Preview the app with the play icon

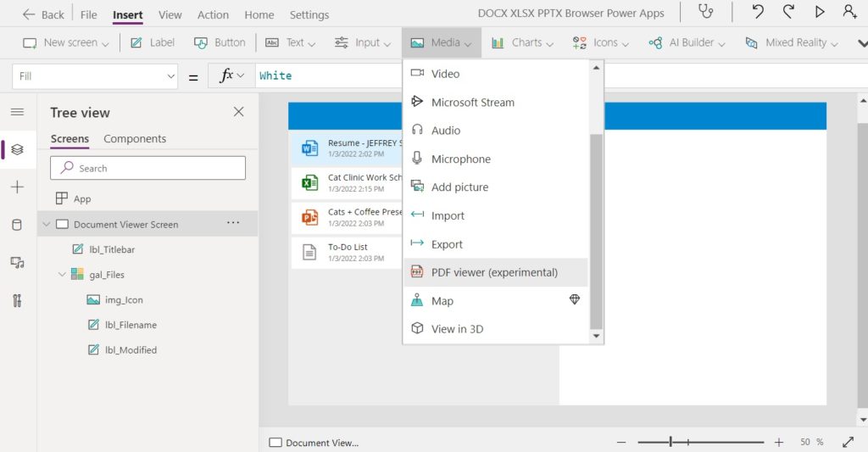click(x=820, y=12)
